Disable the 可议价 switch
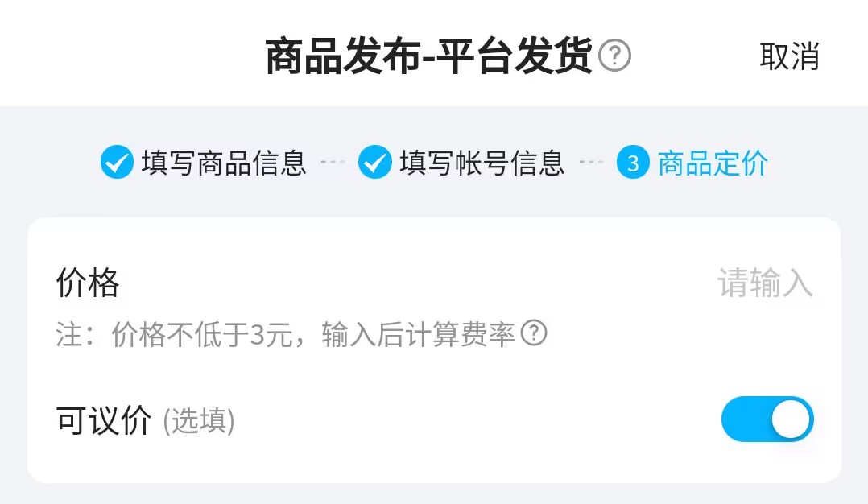868x504 pixels. (x=767, y=419)
